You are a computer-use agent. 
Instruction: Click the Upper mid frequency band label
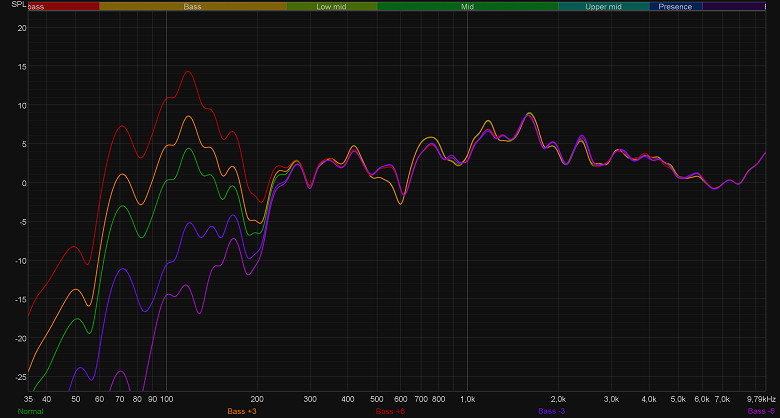[x=603, y=7]
